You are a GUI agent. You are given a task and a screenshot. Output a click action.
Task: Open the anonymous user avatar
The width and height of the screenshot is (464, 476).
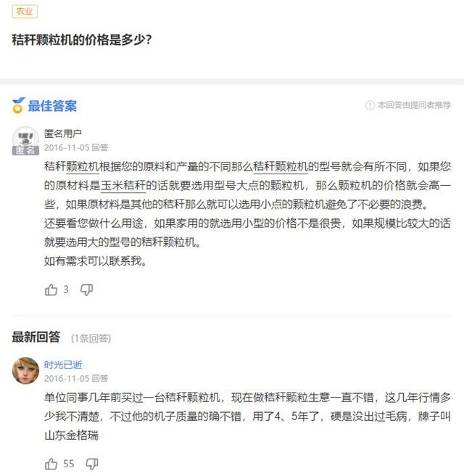(x=25, y=140)
